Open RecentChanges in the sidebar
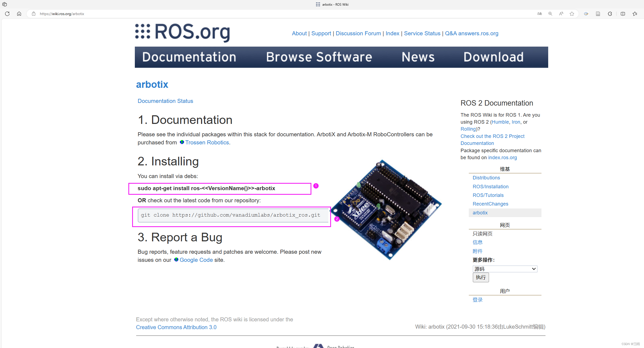 (x=490, y=204)
